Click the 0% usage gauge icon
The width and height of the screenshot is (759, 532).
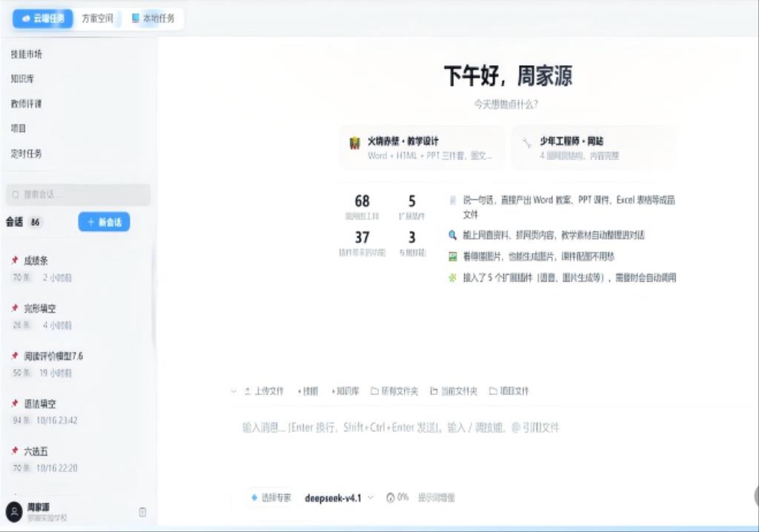[x=391, y=498]
